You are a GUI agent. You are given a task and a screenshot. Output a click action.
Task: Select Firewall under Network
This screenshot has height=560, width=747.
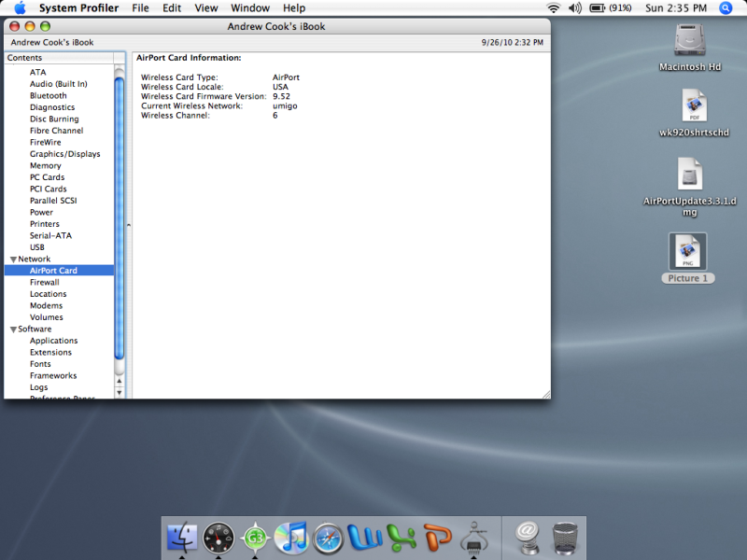point(45,283)
